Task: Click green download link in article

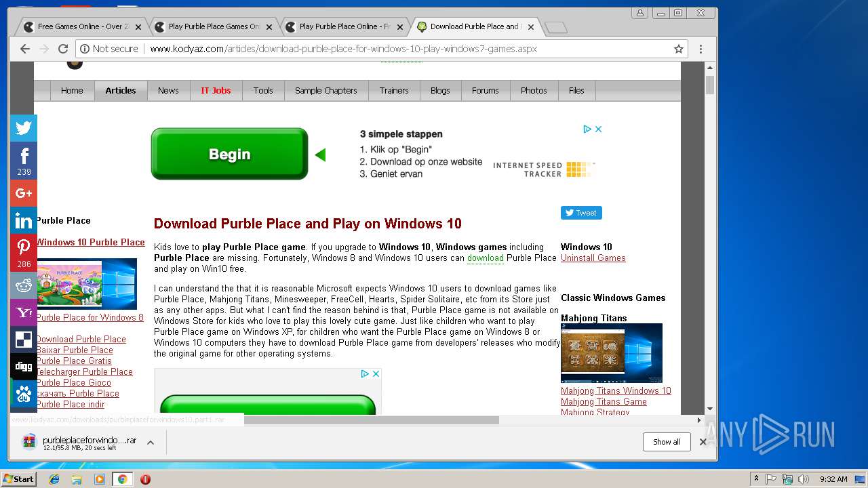Action: [x=486, y=258]
